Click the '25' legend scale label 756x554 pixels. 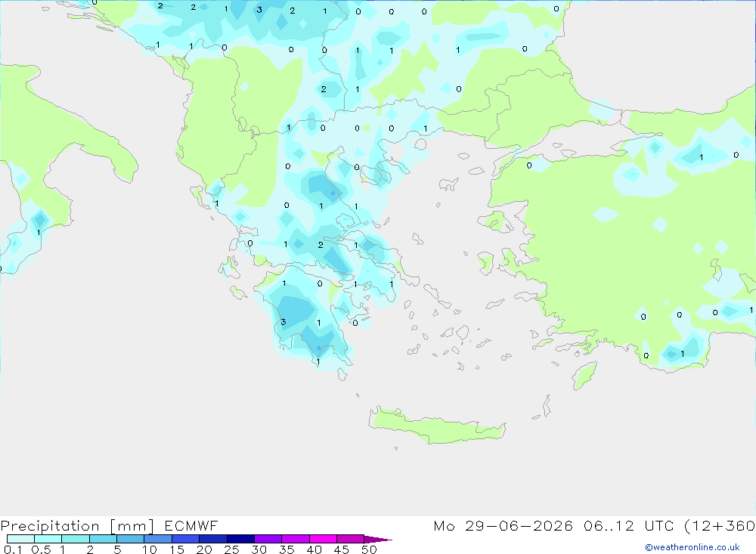231,549
